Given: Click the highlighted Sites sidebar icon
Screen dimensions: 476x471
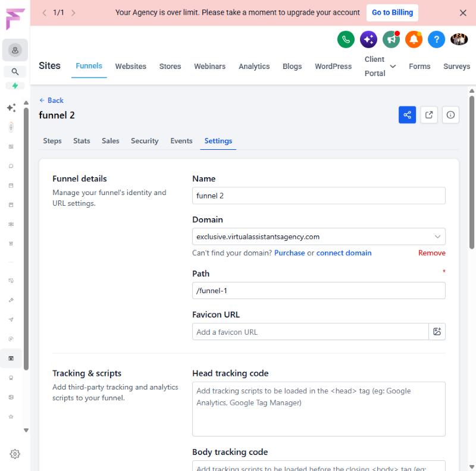Looking at the screenshot, I should tap(11, 358).
